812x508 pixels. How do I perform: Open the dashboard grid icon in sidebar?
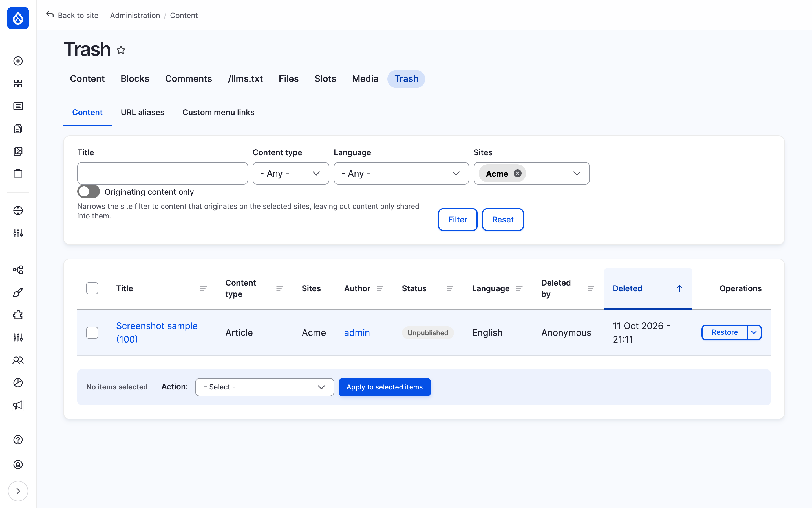click(18, 83)
